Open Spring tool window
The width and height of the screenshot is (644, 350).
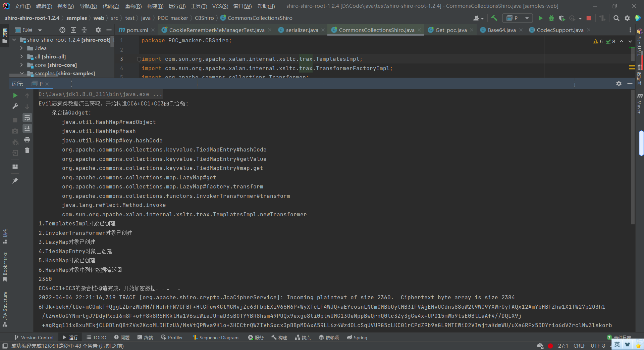tap(357, 338)
